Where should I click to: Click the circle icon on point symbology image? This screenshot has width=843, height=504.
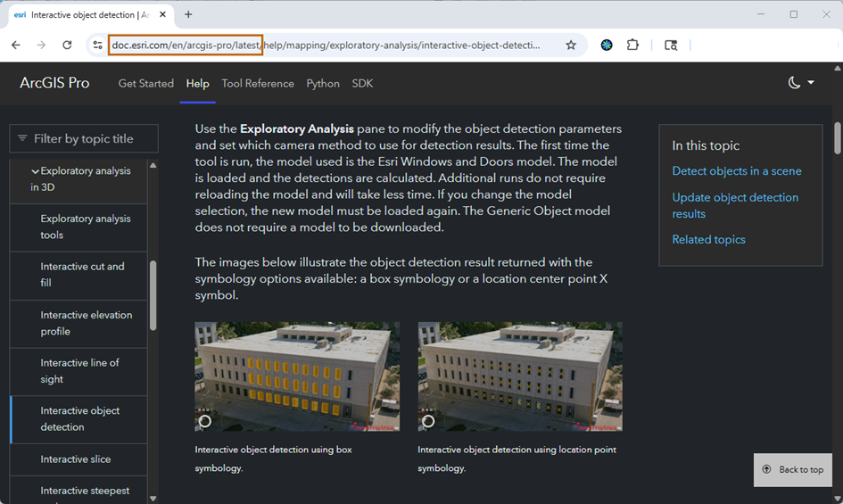[x=428, y=421]
